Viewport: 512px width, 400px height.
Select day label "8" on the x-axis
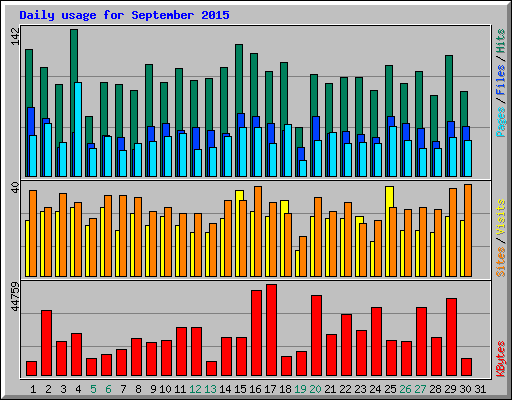(138, 389)
